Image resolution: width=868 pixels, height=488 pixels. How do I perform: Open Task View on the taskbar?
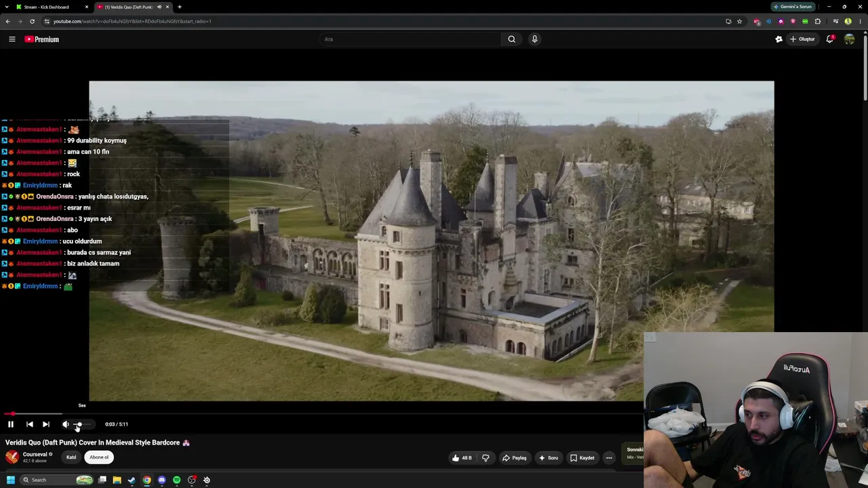pos(102,480)
